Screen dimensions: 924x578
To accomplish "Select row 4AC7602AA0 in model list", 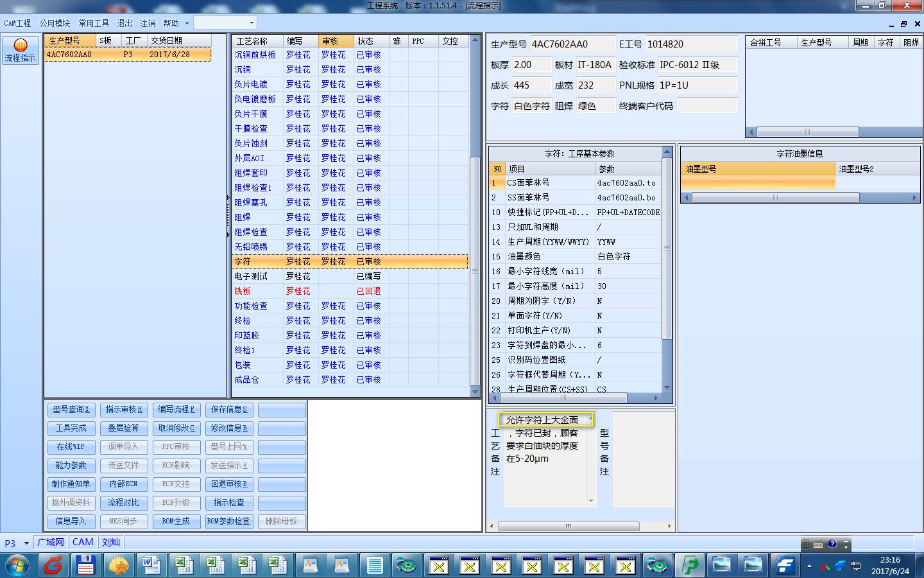I will [128, 55].
